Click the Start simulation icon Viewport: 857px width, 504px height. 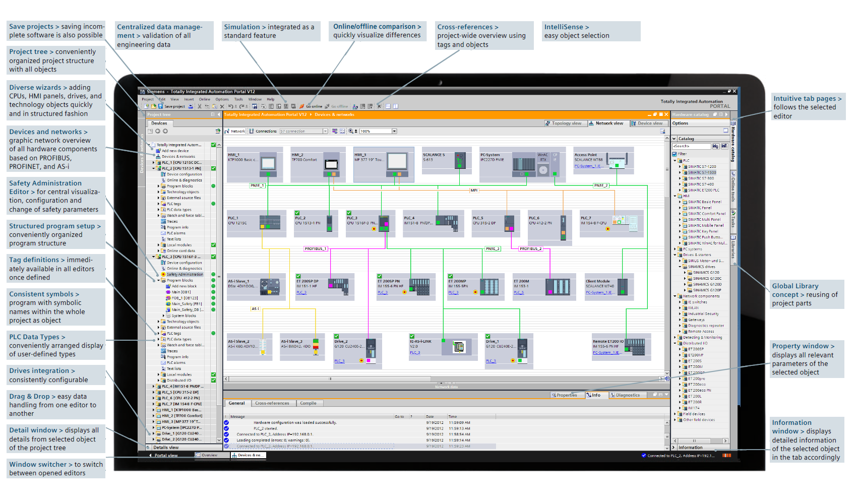tap(286, 106)
